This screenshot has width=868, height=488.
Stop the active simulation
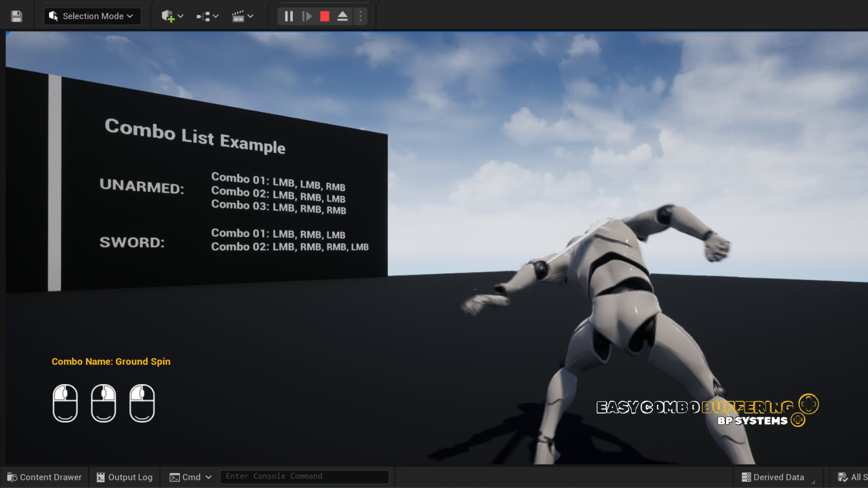[x=324, y=16]
